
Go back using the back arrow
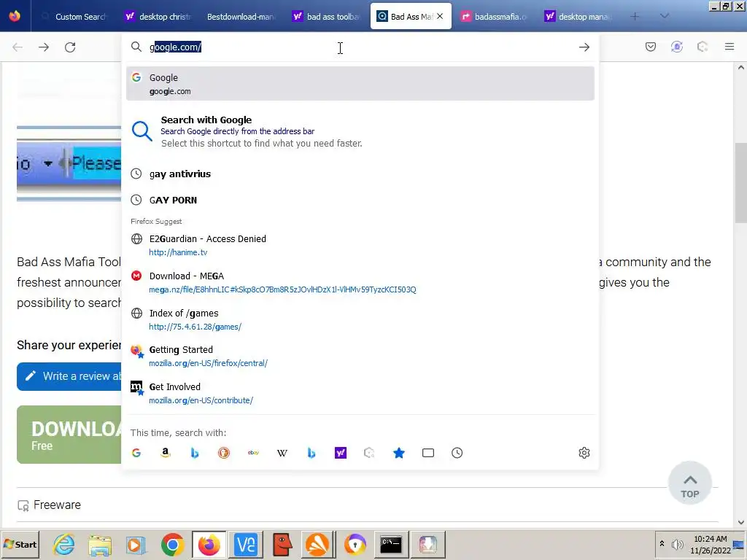click(18, 47)
